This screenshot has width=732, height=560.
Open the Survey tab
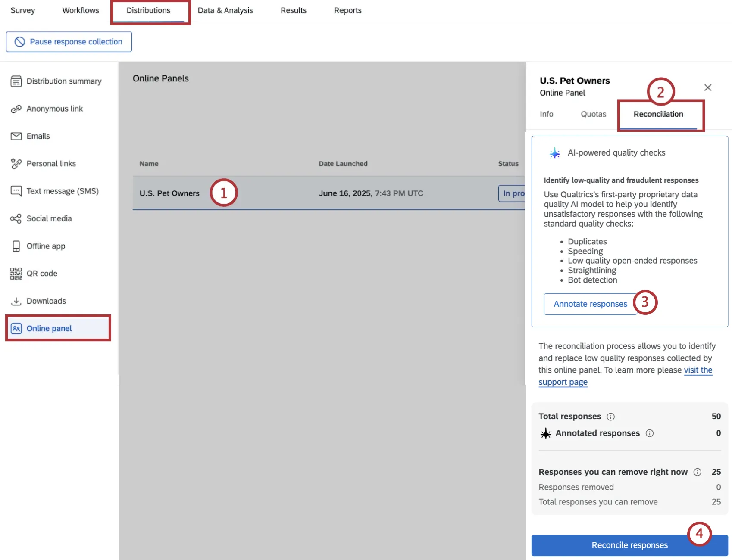pyautogui.click(x=22, y=10)
